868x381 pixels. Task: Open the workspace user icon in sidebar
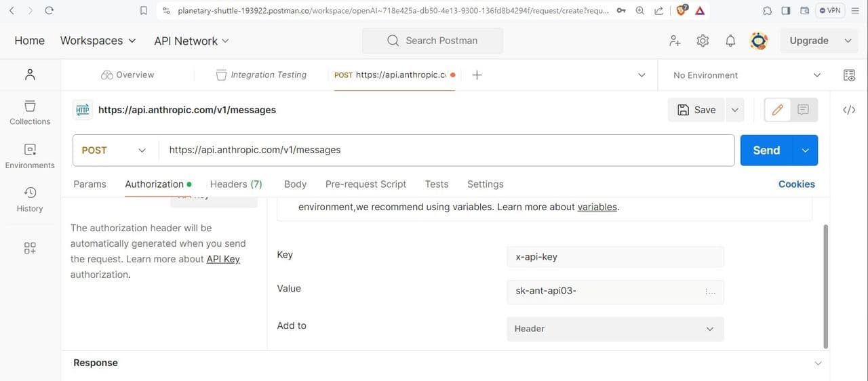pos(30,75)
